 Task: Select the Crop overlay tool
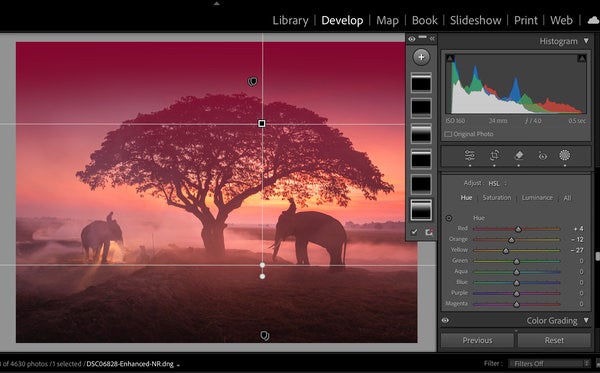tap(494, 155)
